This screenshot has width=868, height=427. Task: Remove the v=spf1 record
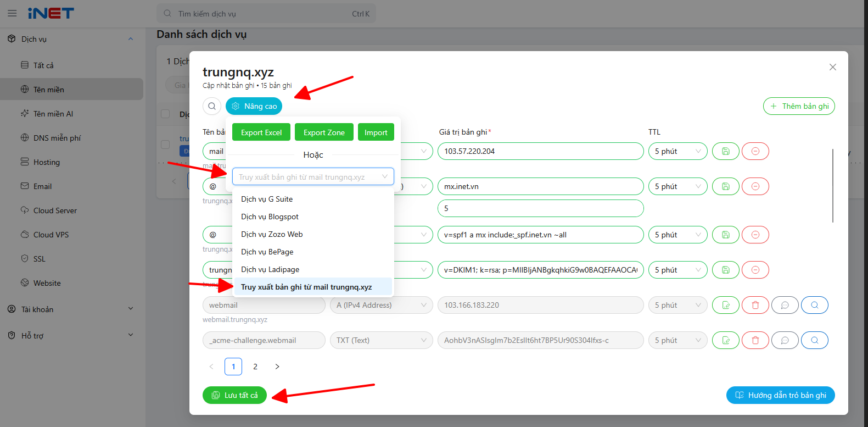click(755, 235)
